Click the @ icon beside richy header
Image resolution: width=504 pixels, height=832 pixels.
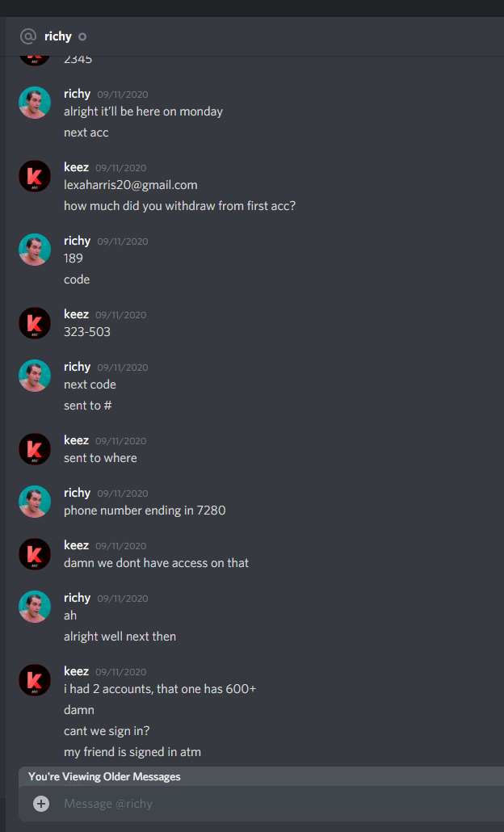[x=28, y=36]
